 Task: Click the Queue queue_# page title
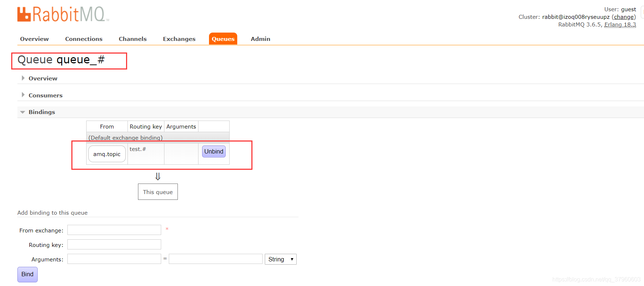click(x=61, y=60)
